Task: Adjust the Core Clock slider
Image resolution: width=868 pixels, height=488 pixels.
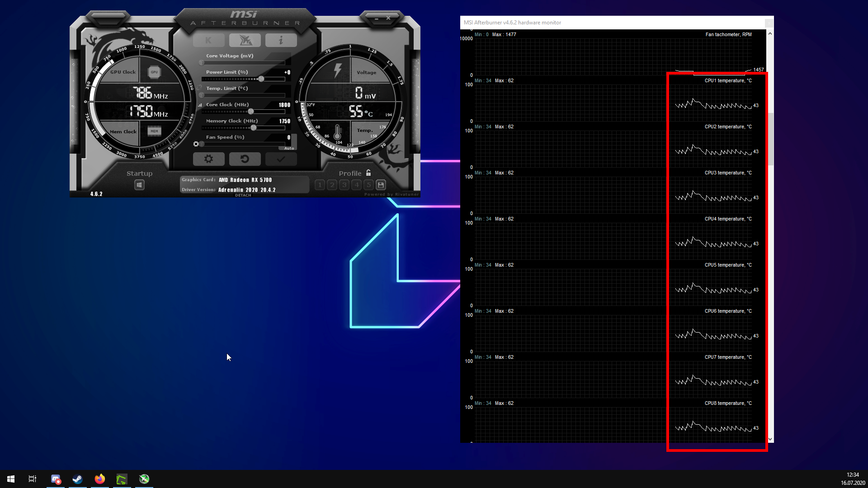Action: point(250,111)
